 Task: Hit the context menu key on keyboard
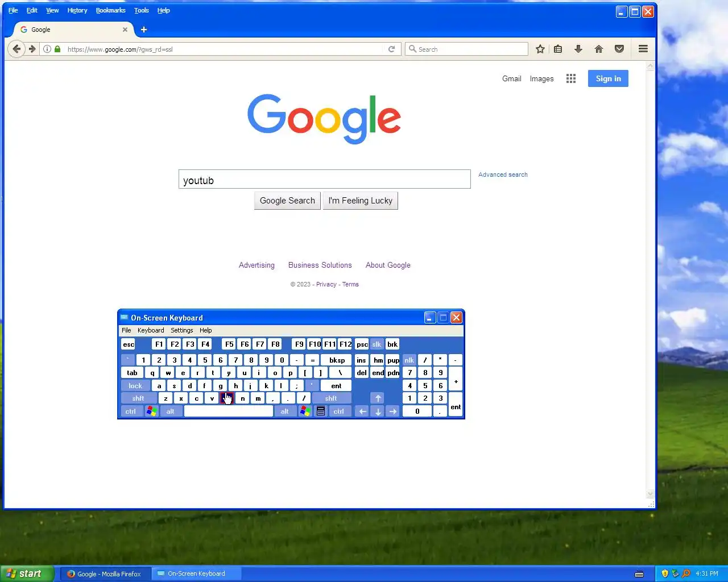pos(321,411)
